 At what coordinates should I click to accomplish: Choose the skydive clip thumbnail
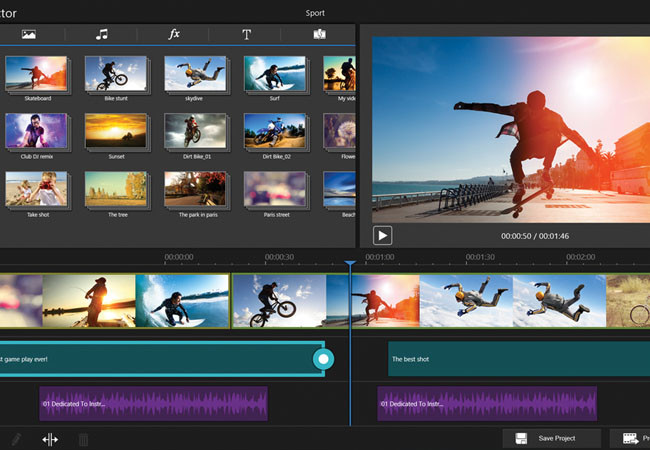pos(195,74)
